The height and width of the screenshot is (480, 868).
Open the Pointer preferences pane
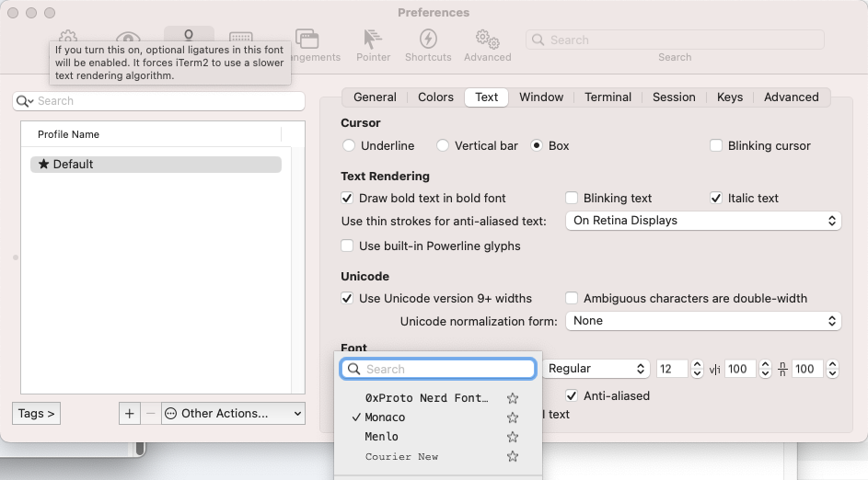[x=373, y=44]
